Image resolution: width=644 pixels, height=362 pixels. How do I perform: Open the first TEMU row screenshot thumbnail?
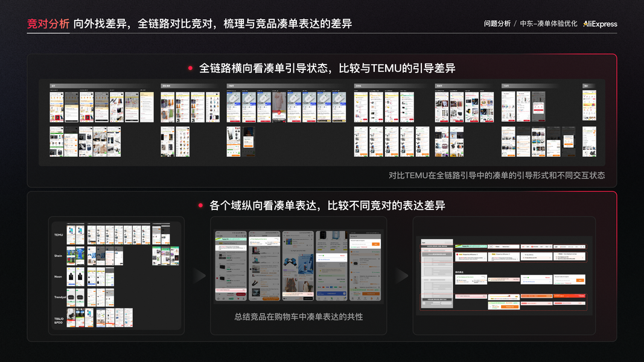pyautogui.click(x=71, y=235)
